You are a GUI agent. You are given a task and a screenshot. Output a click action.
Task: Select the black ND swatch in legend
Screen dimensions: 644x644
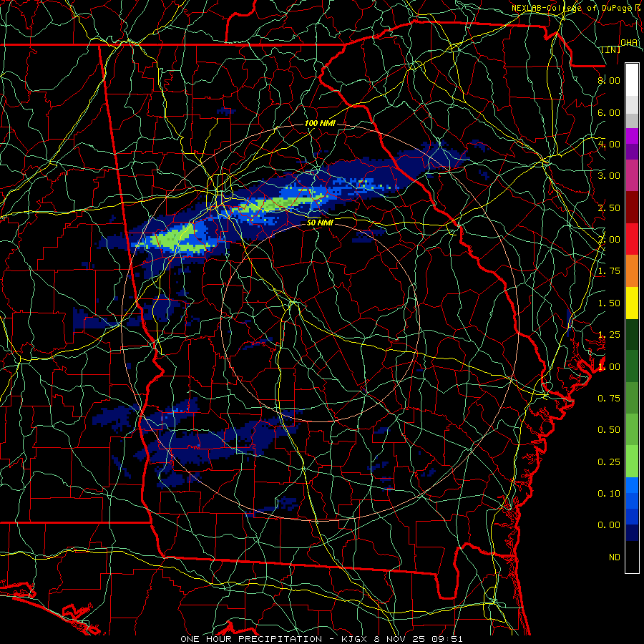click(632, 557)
